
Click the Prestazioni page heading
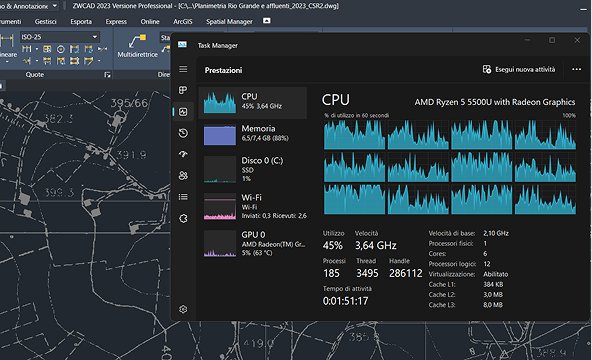(x=223, y=70)
